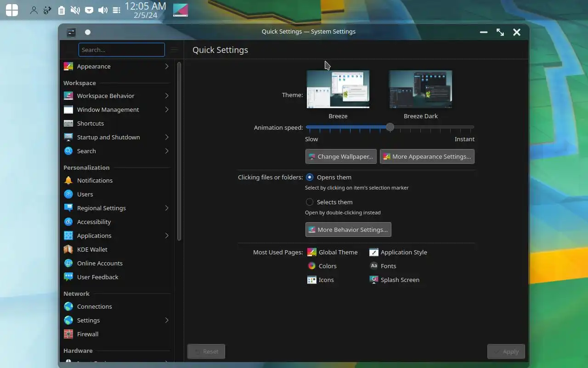Screen dimensions: 588x368
Task: Select the 'Opens them' radio option
Action: 310,177
